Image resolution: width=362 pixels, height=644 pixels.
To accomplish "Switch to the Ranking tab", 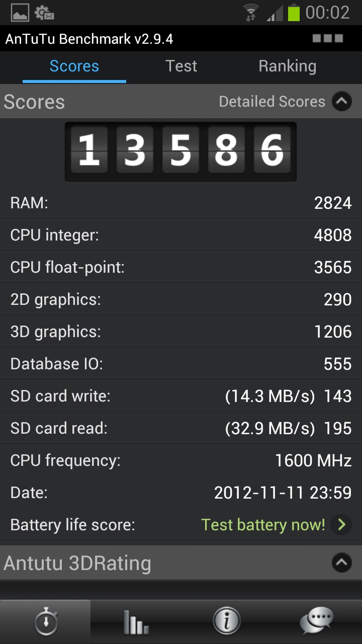I will point(288,66).
